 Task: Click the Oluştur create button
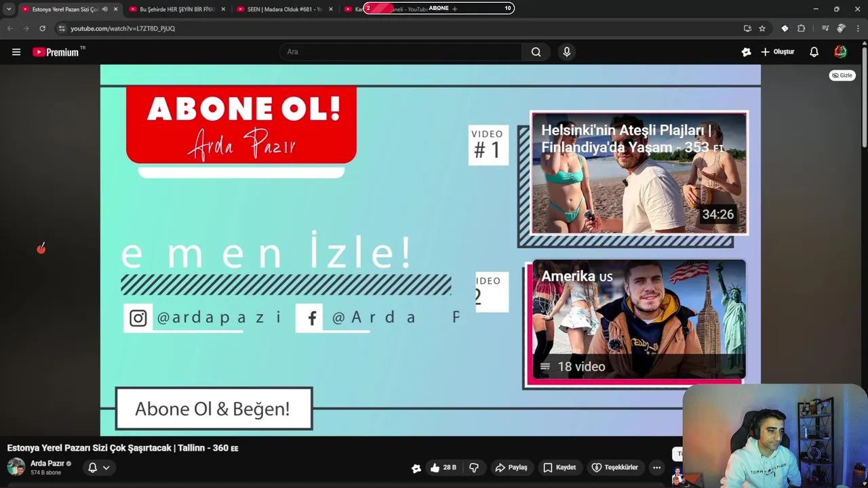coord(777,52)
